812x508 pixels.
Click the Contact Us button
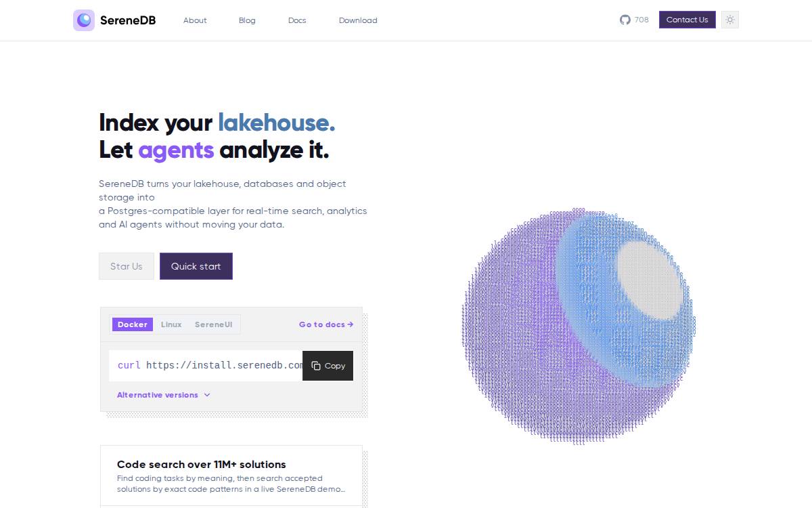pyautogui.click(x=687, y=20)
